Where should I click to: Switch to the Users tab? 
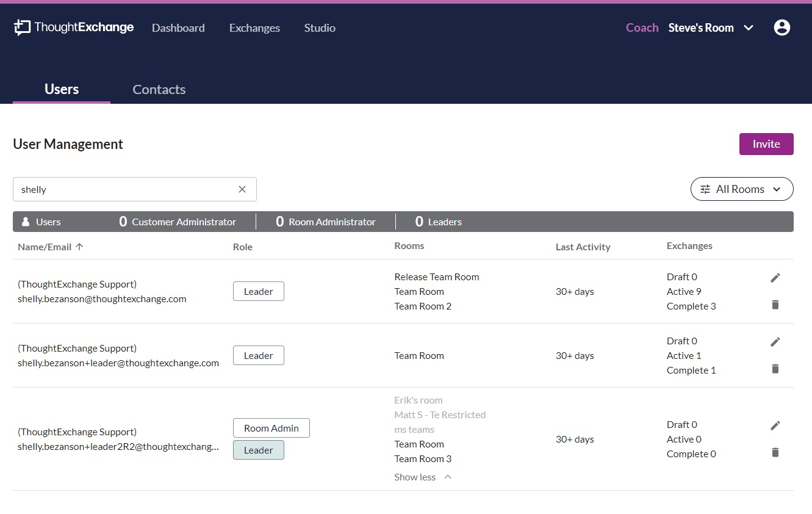[x=62, y=89]
